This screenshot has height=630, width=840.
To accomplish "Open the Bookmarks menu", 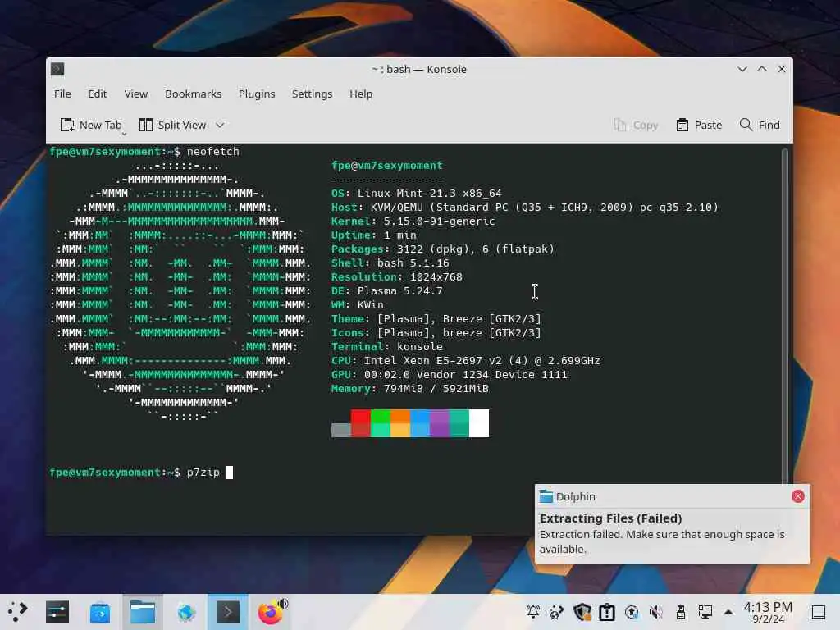I will pyautogui.click(x=193, y=94).
